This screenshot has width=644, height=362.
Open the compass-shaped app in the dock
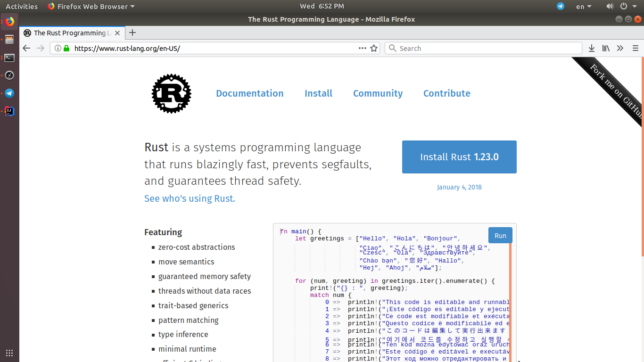(9, 75)
